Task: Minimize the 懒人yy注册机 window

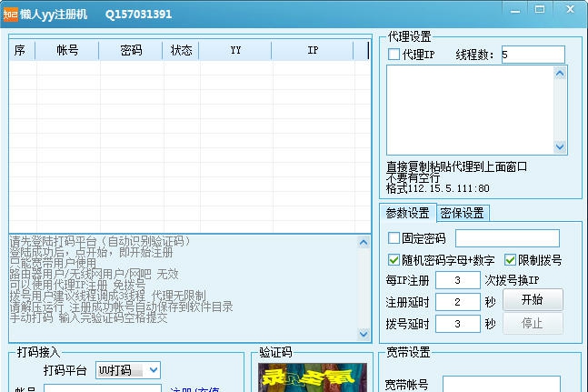Action: pos(515,10)
